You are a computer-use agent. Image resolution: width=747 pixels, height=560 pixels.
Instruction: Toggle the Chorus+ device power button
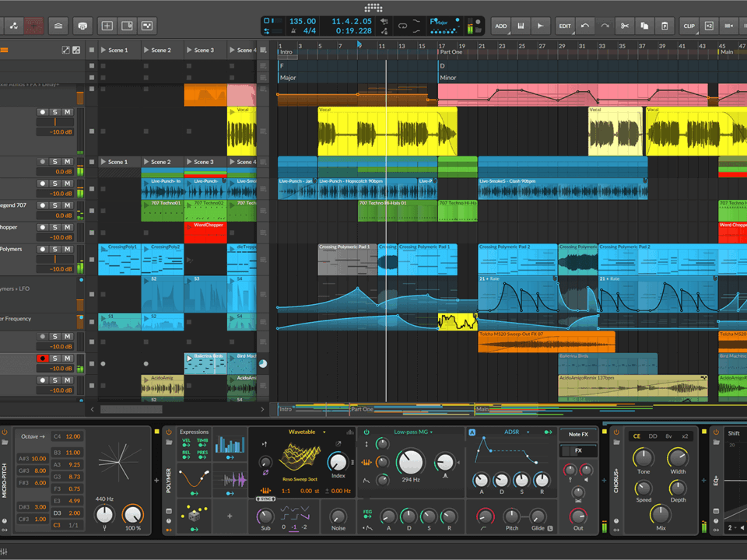pos(616,432)
